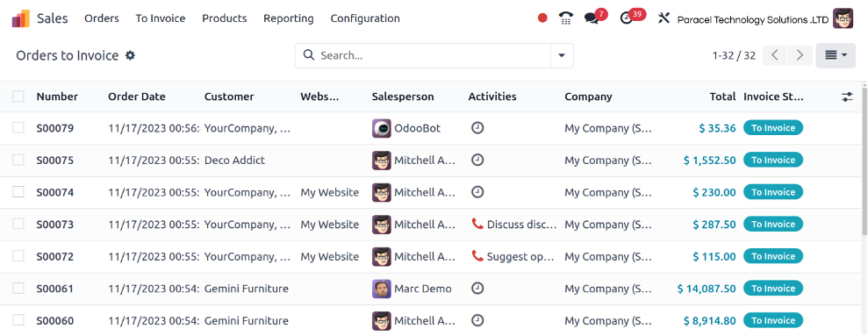This screenshot has height=336, width=868.
Task: Sort by Order Date column header
Action: [x=137, y=97]
